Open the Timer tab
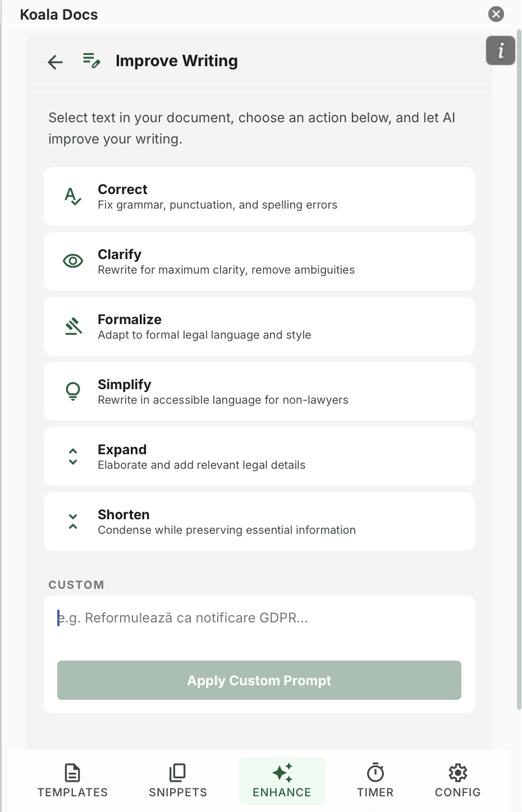Viewport: 522px width, 812px height. [x=375, y=781]
